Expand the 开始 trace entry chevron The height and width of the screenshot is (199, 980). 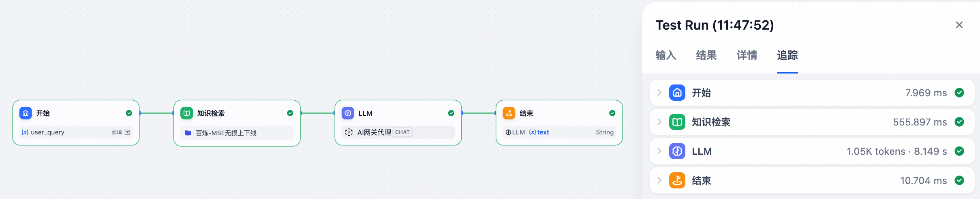pyautogui.click(x=659, y=93)
